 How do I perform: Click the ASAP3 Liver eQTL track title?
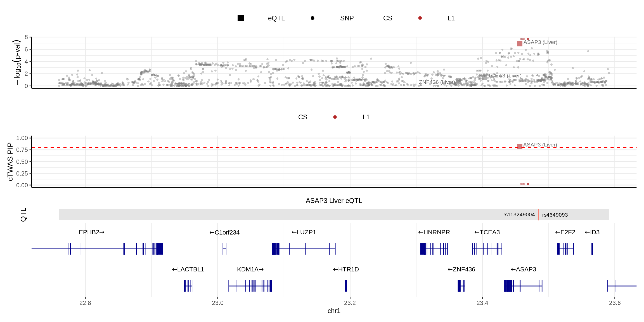coord(334,201)
